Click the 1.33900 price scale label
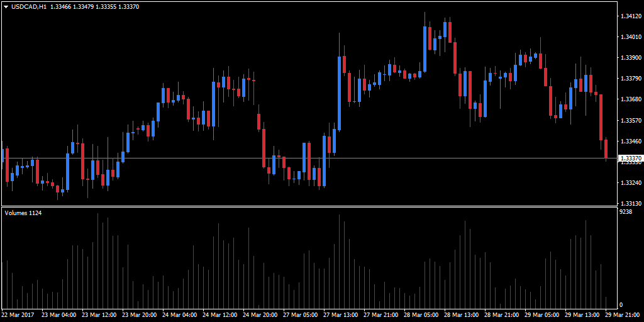 (x=631, y=58)
